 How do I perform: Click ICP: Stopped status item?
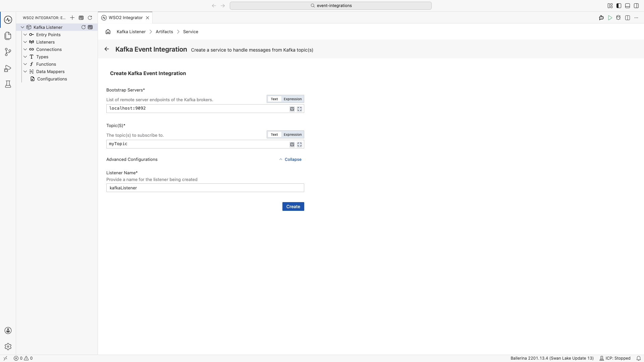point(615,358)
